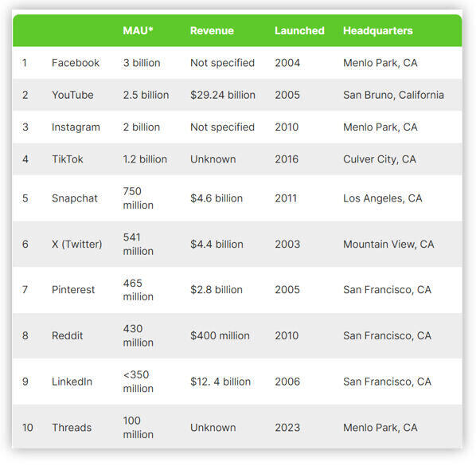Click the rank number 1

25,63
